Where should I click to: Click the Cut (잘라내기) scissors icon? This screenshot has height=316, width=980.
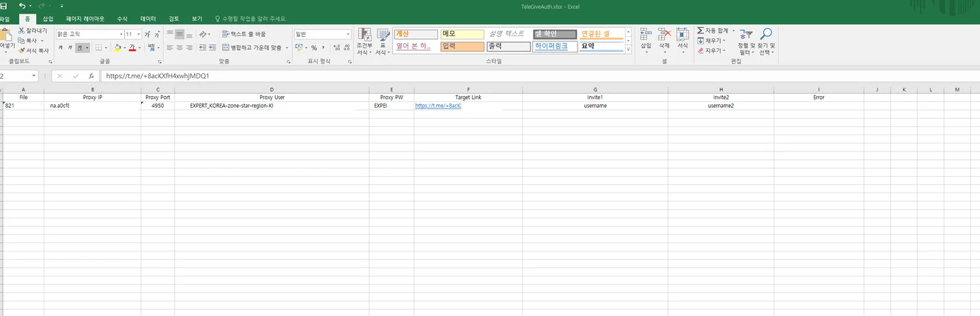[22, 31]
